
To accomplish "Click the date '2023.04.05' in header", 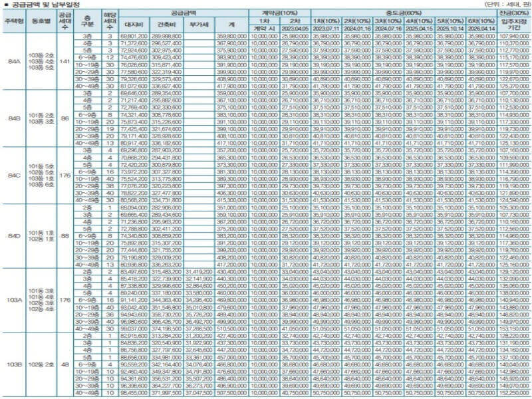I will point(295,29).
